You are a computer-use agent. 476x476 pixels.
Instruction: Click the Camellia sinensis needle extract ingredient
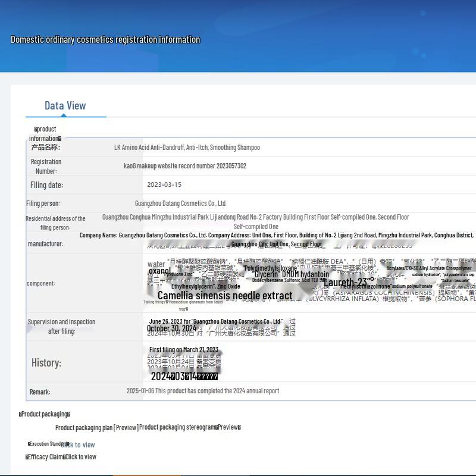point(225,296)
